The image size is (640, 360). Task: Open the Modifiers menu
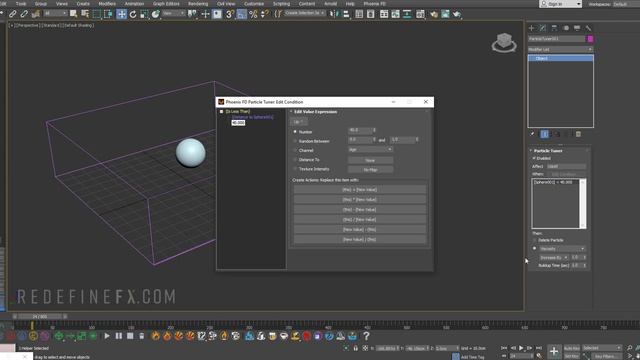point(107,4)
